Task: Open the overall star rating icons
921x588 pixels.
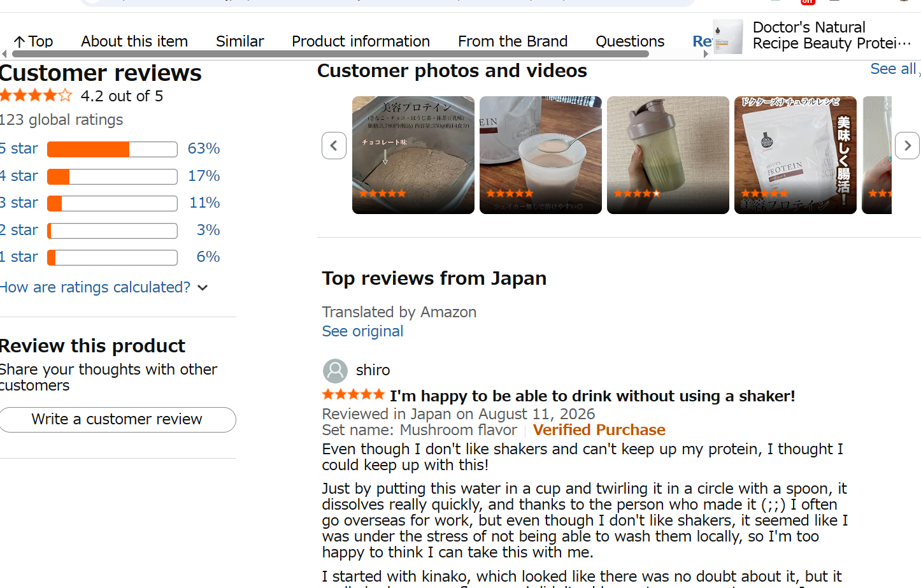Action: click(36, 96)
